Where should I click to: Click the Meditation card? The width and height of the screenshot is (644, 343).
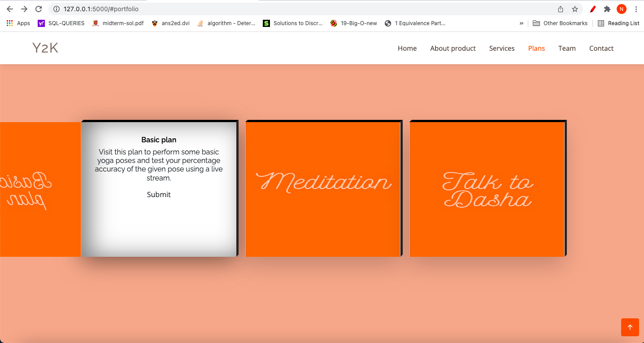point(323,189)
